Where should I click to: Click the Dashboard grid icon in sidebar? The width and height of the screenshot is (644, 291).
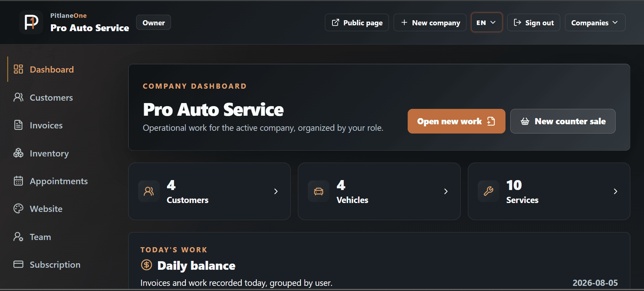[x=18, y=69]
